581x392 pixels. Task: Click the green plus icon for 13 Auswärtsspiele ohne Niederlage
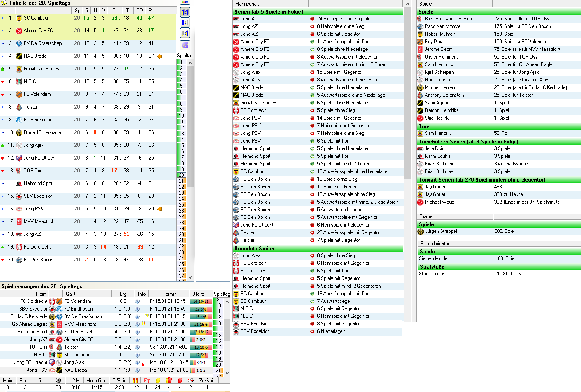[x=312, y=171]
